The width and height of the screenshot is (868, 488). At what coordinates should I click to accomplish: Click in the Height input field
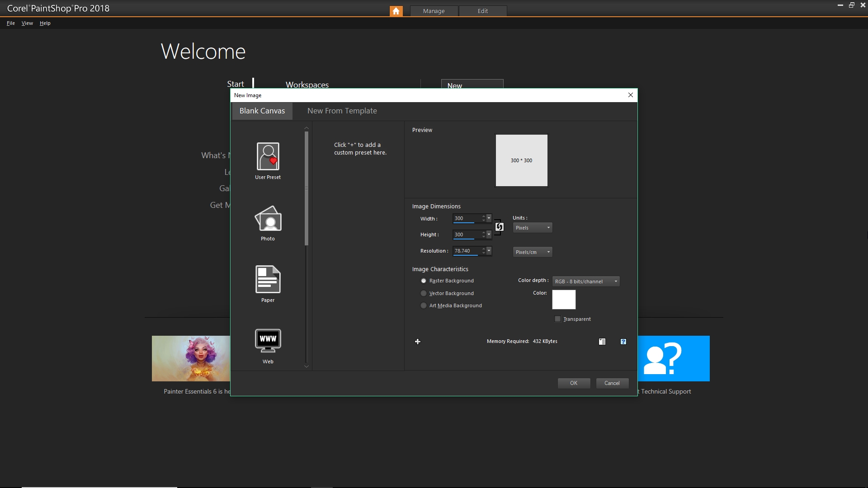click(467, 235)
